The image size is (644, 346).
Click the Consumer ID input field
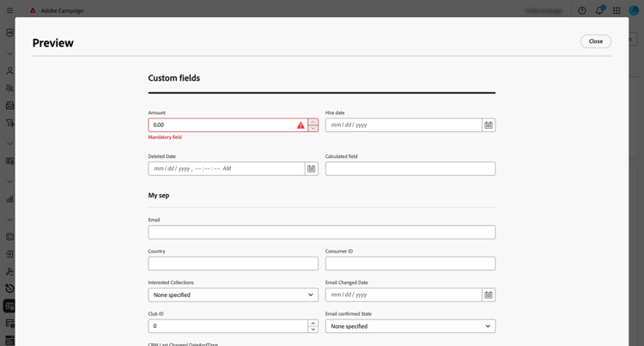tap(410, 264)
